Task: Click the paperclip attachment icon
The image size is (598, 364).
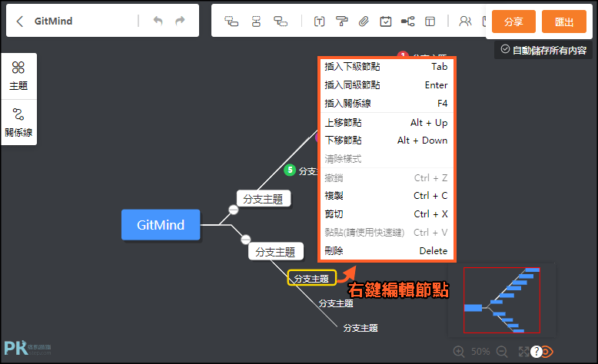Action: (364, 22)
